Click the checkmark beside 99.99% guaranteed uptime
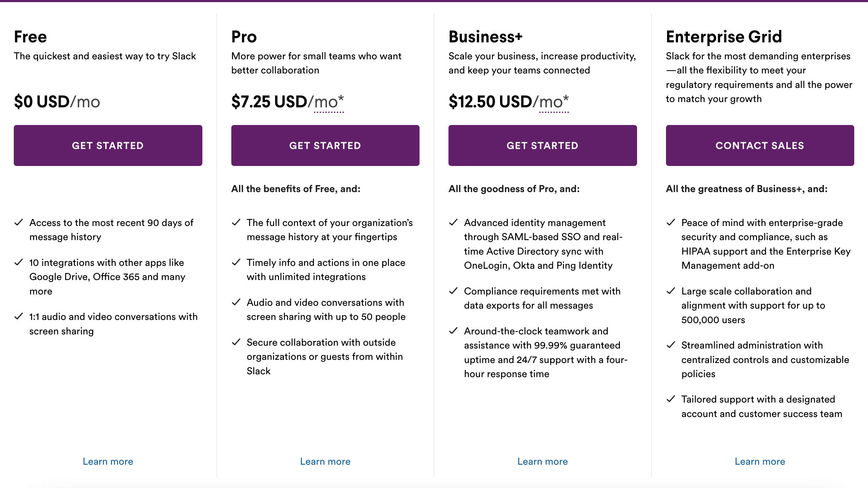The image size is (868, 488). [x=453, y=331]
